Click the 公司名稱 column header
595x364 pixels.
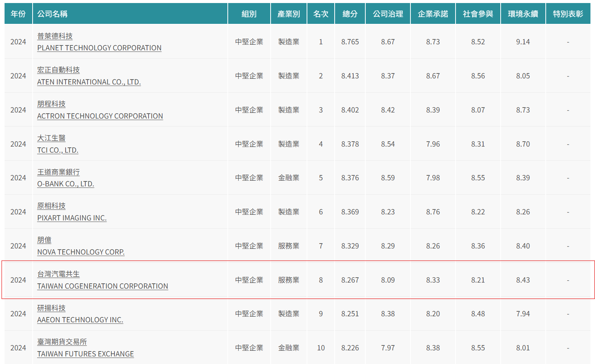pyautogui.click(x=52, y=14)
